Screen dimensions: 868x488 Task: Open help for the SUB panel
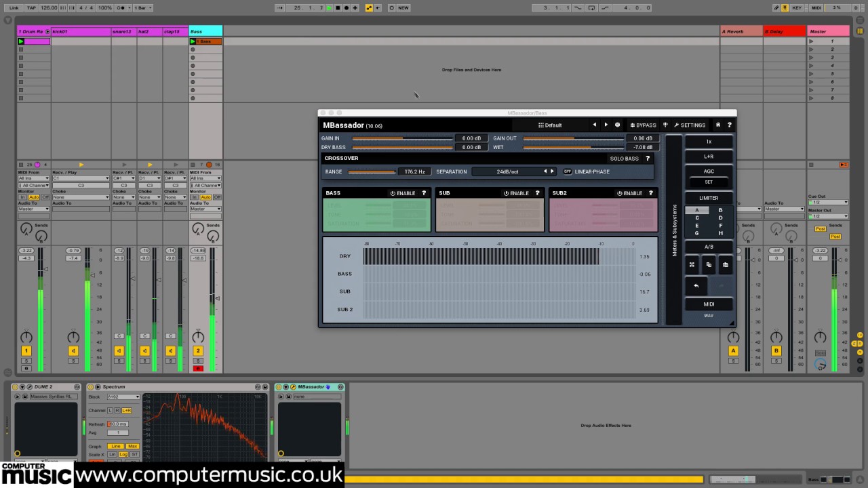pyautogui.click(x=537, y=193)
